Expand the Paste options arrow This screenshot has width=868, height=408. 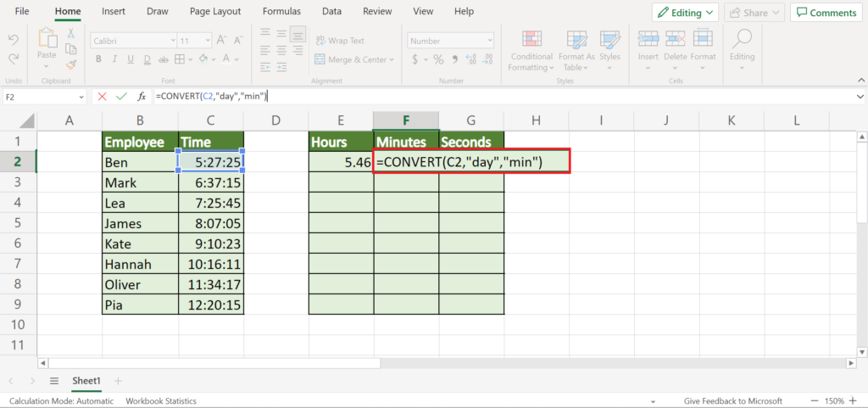(x=47, y=66)
